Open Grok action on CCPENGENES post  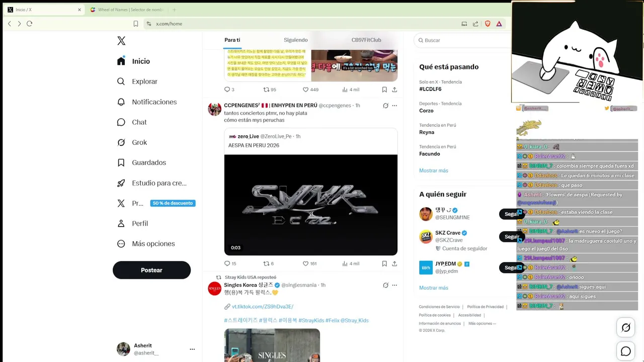pyautogui.click(x=385, y=106)
